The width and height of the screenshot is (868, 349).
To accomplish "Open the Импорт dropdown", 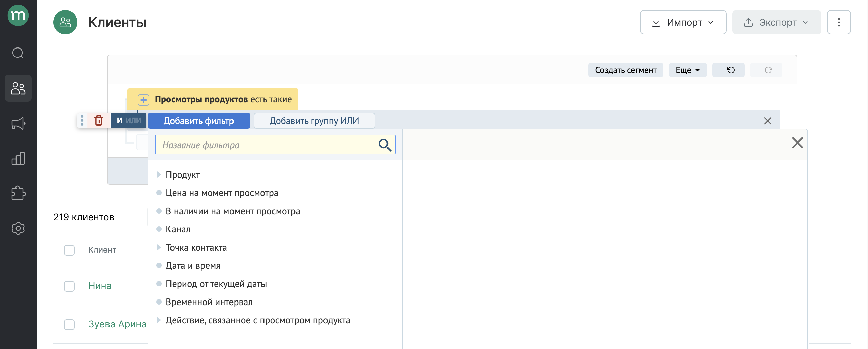I will pos(683,22).
